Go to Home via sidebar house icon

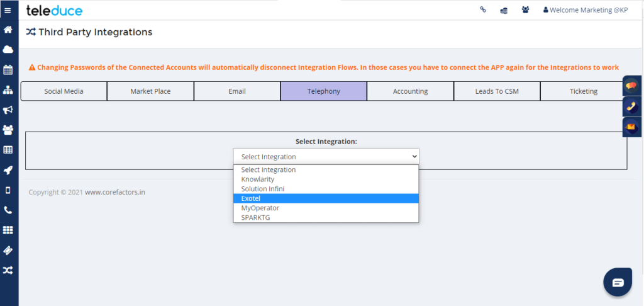tap(8, 30)
